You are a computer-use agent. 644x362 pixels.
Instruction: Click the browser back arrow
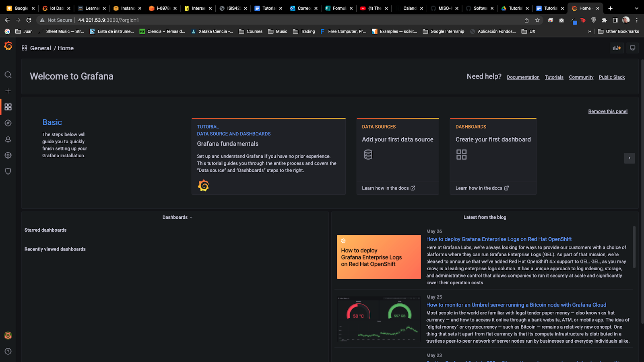(x=7, y=20)
